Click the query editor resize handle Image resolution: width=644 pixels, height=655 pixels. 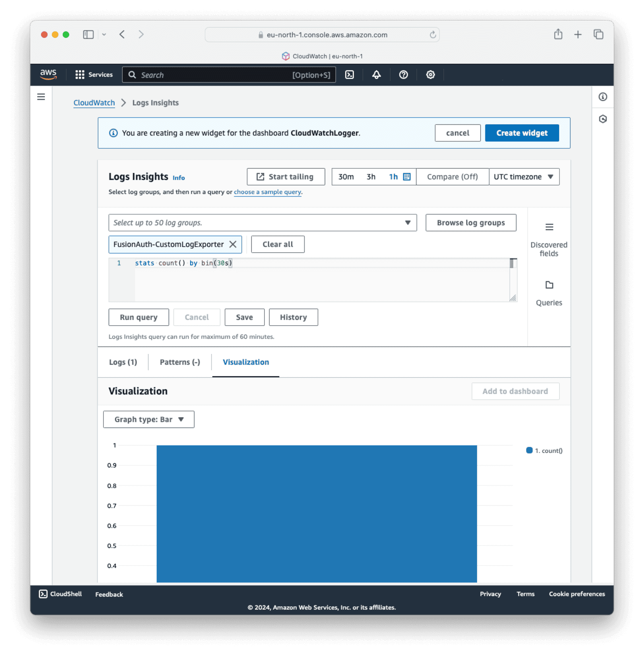coord(512,298)
